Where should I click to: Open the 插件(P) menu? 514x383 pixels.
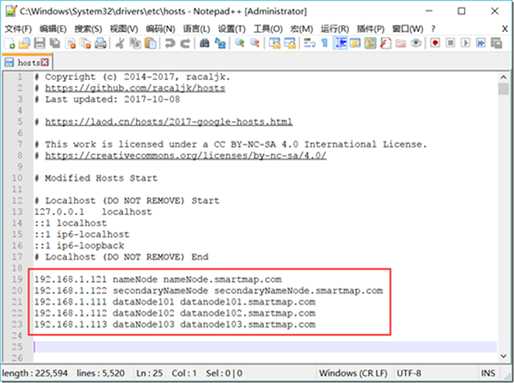point(370,29)
